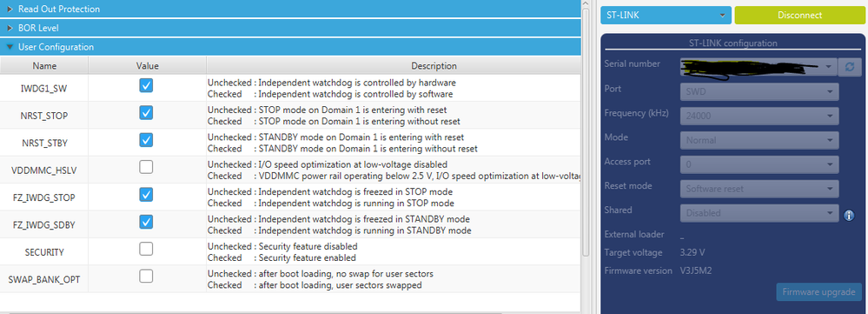Open the Serial number dropdown

[x=759, y=67]
